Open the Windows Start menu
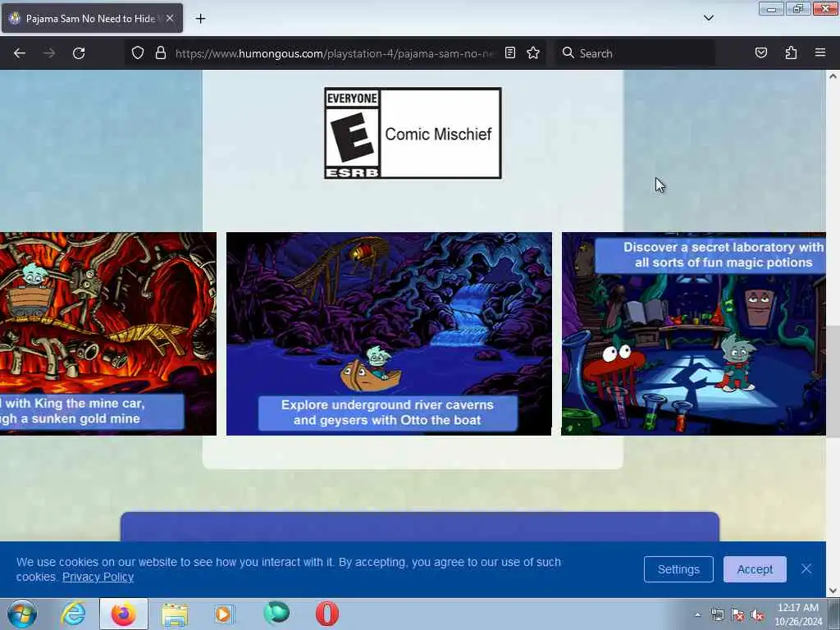Screen dimensions: 840x630 [x=22, y=614]
